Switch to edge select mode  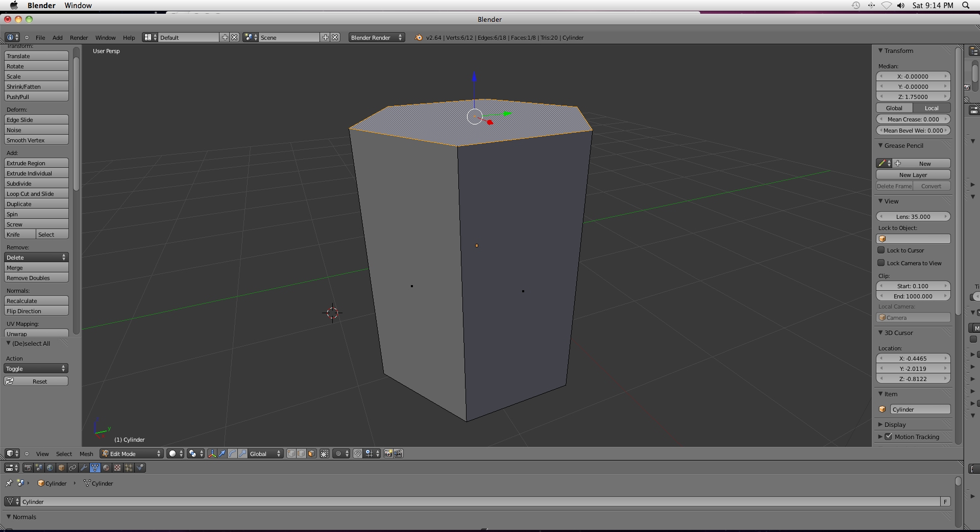(301, 453)
